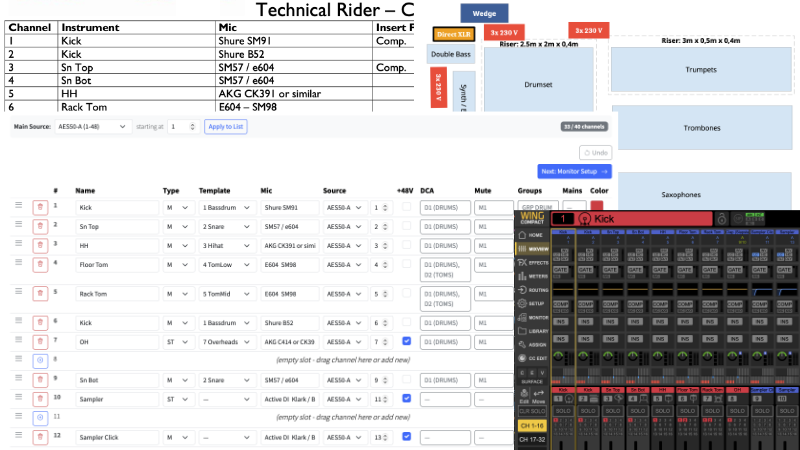
Task: Adjust the pan knob of first WING channel
Action: coord(558,356)
